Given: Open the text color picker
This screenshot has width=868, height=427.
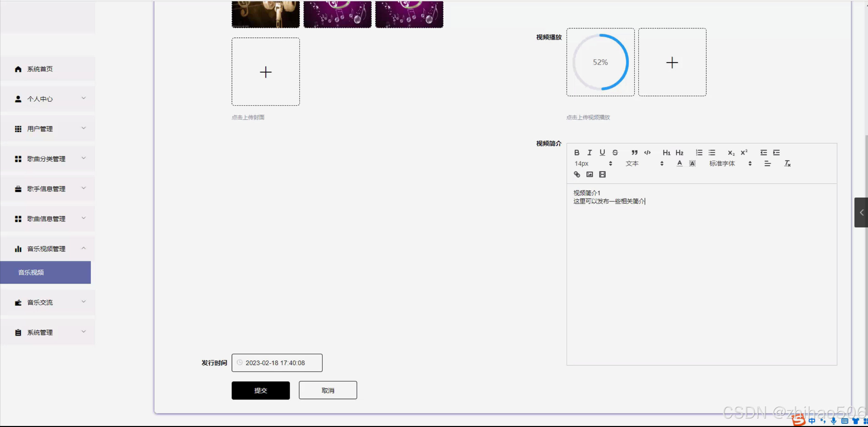Looking at the screenshot, I should point(679,164).
